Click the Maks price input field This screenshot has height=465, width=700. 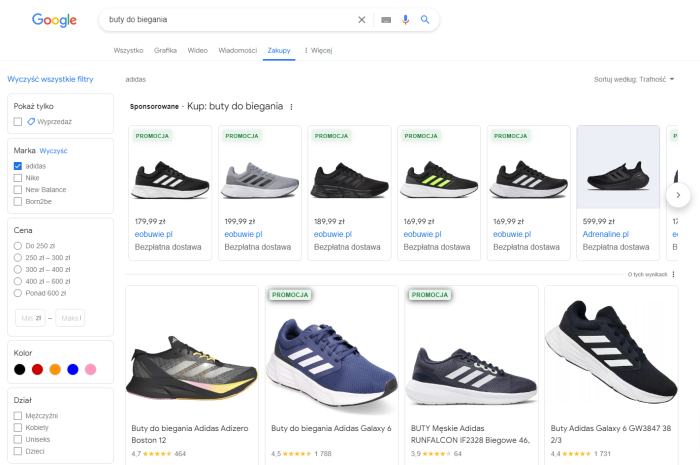click(70, 318)
